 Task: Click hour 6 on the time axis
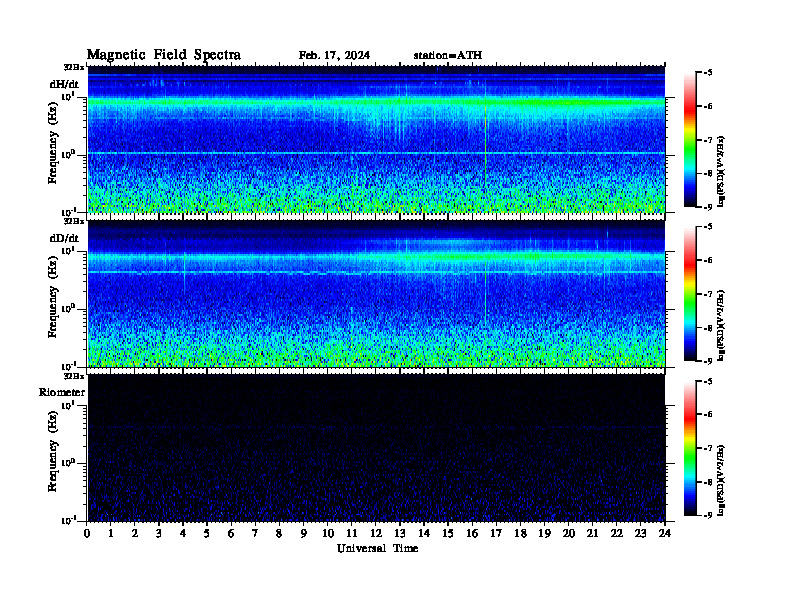(231, 534)
